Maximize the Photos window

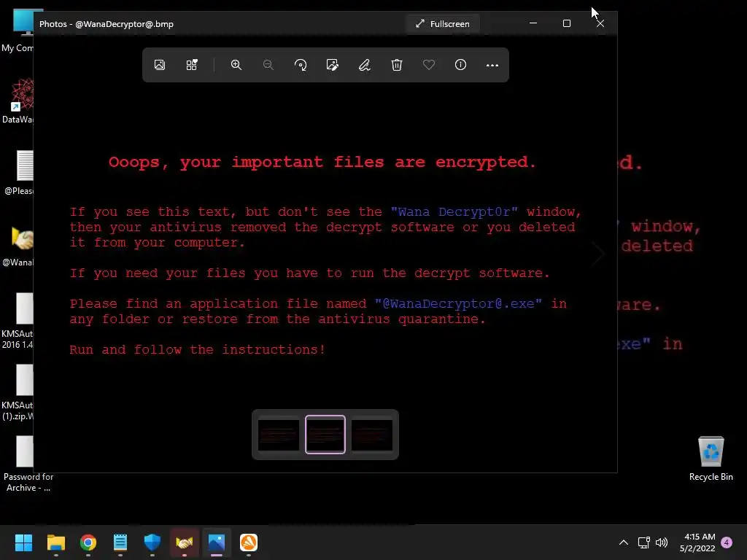click(566, 23)
